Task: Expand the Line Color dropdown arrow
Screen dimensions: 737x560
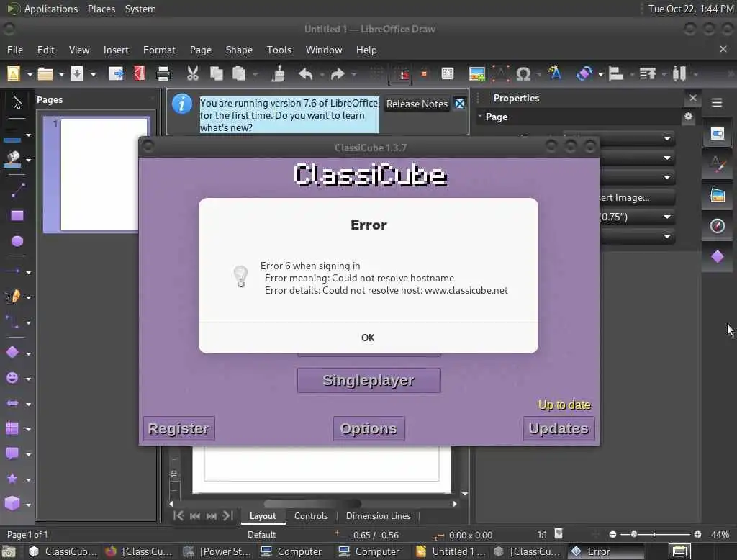Action: [28, 135]
